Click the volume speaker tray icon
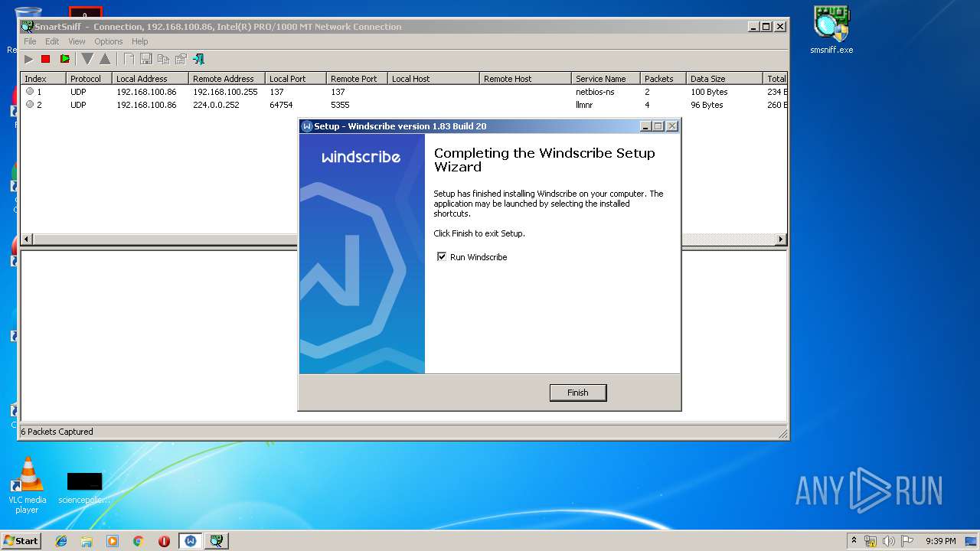Image resolution: width=980 pixels, height=551 pixels. pos(889,541)
